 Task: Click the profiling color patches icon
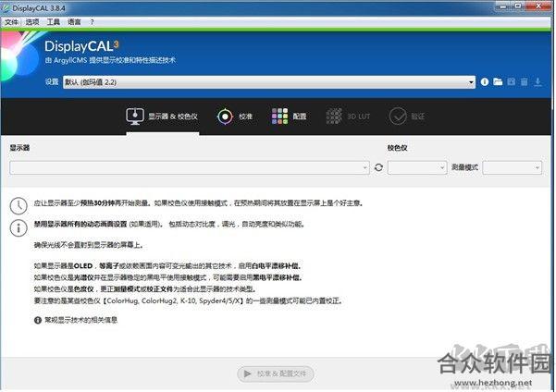[x=279, y=116]
